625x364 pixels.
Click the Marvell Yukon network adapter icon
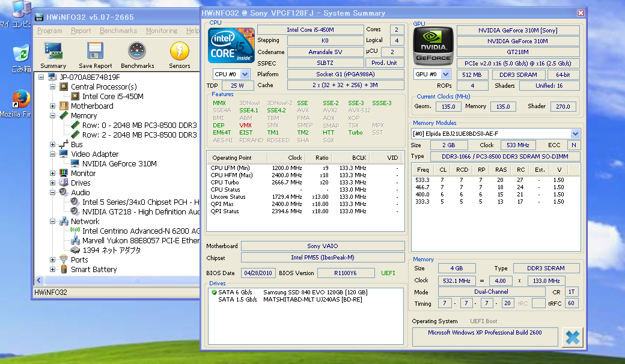coord(75,240)
